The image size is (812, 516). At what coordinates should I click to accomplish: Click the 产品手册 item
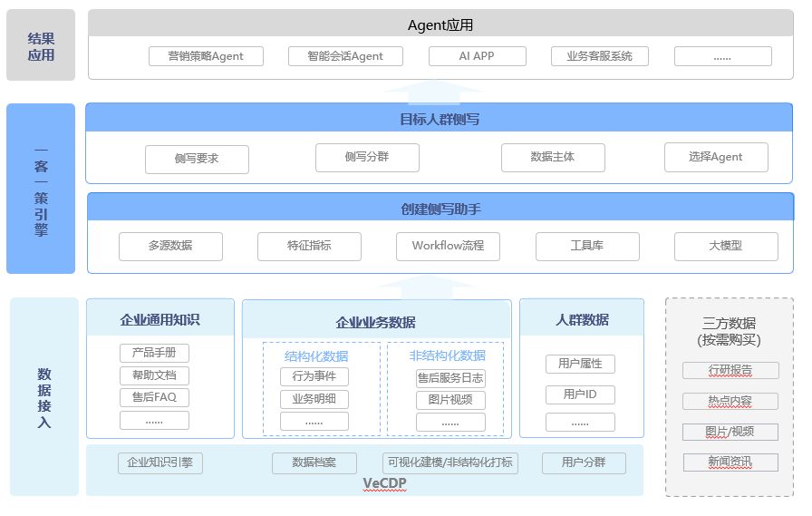[x=154, y=353]
